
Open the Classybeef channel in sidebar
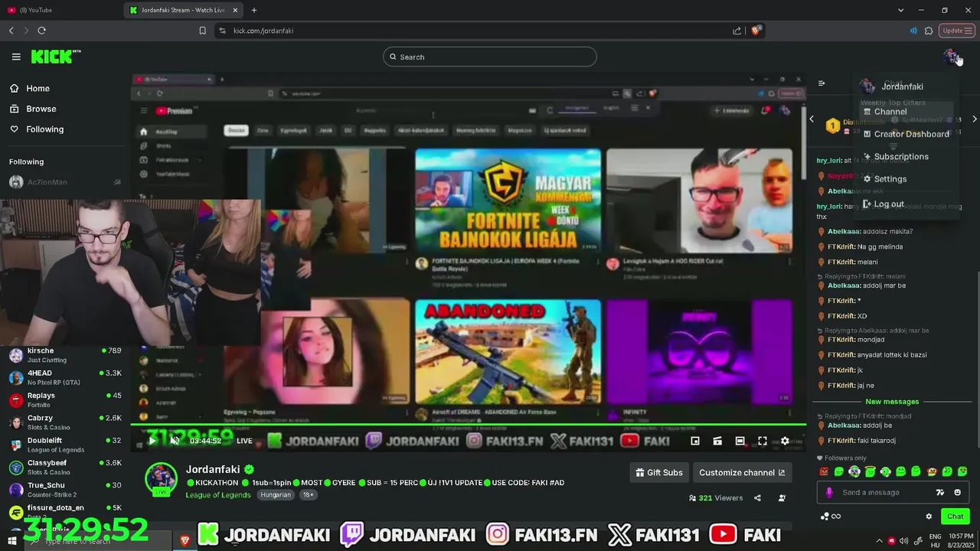[x=64, y=467]
